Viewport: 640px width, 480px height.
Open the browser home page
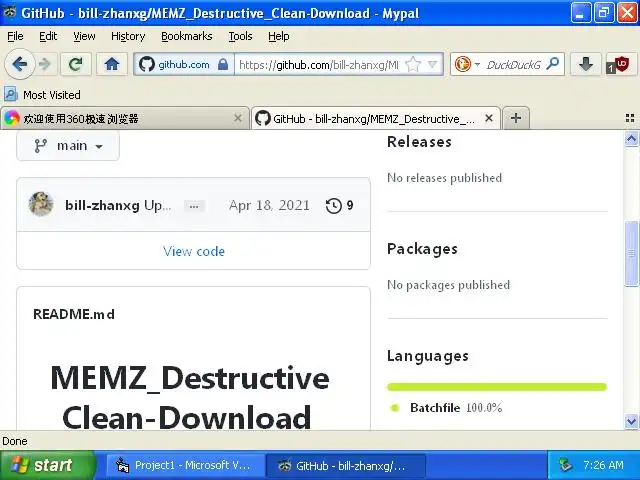point(111,64)
